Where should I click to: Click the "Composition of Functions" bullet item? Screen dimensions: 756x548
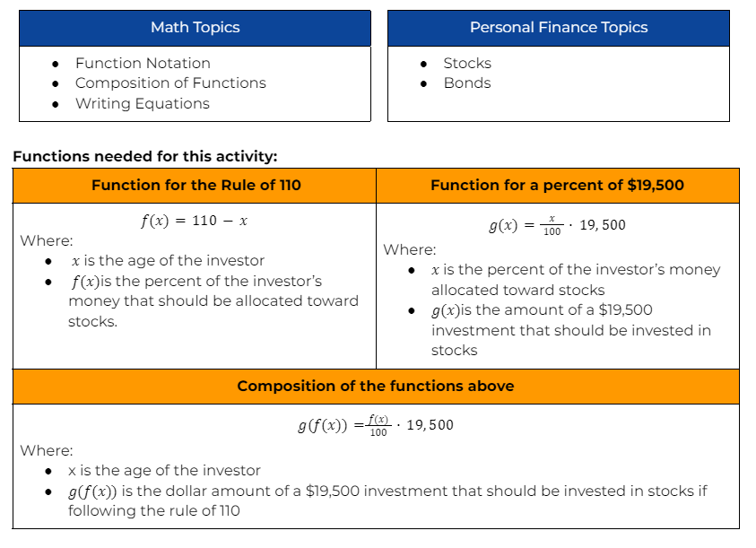[170, 83]
